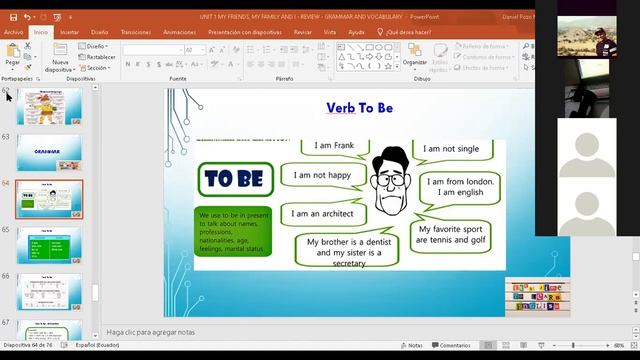Screen dimensions: 640x360
Task: Switch to the Insertar tab
Action: (x=69, y=32)
